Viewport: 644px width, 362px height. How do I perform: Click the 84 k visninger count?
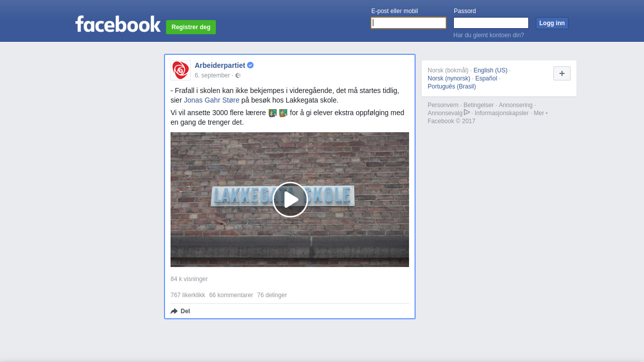click(189, 279)
